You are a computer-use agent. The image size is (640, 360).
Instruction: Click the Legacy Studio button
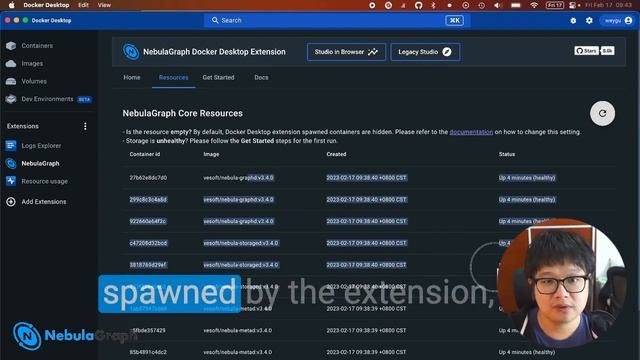[x=425, y=52]
